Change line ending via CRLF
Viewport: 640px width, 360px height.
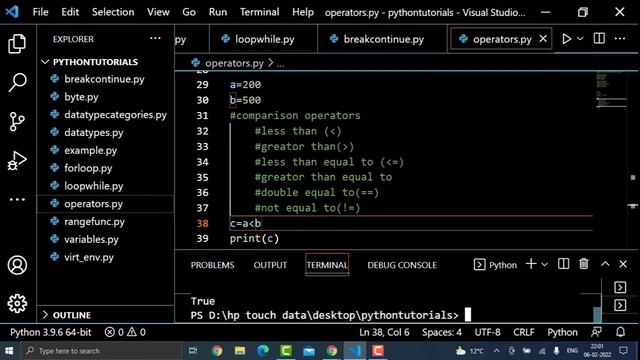(x=524, y=332)
